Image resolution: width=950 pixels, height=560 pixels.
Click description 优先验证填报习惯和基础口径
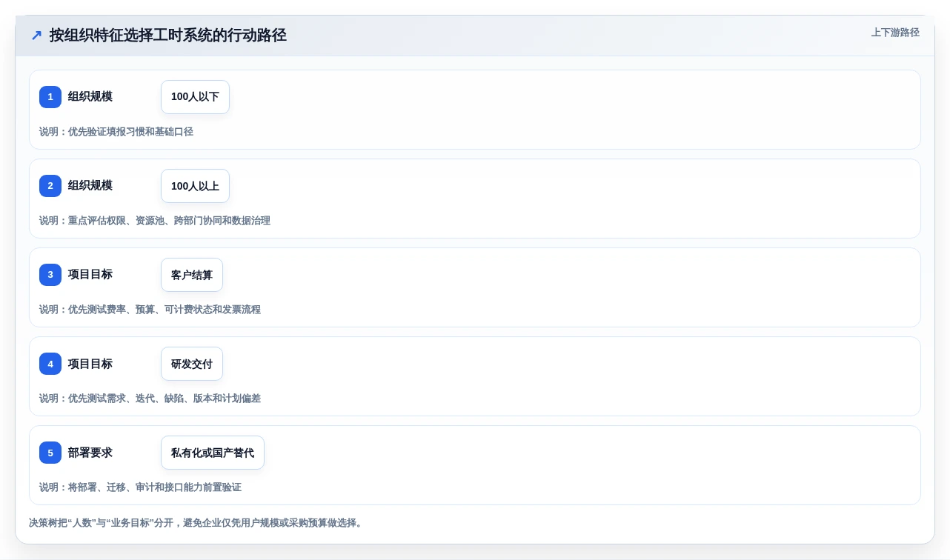click(130, 132)
